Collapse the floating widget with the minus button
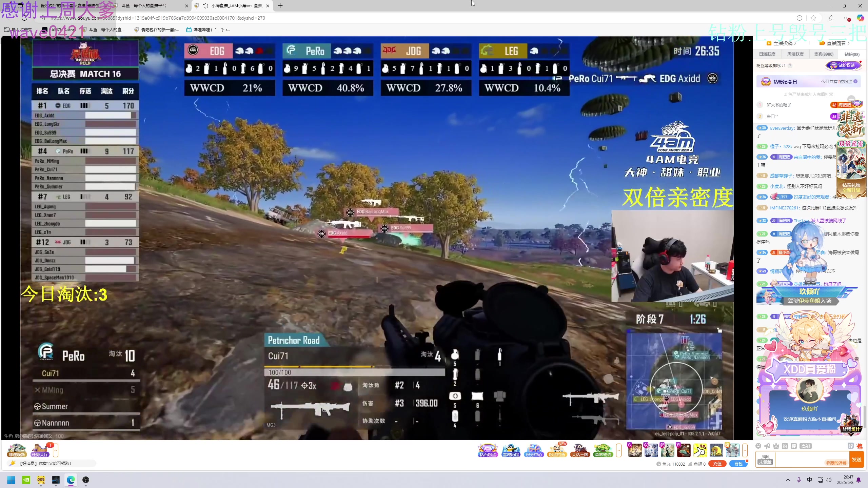868x488 pixels. click(851, 99)
